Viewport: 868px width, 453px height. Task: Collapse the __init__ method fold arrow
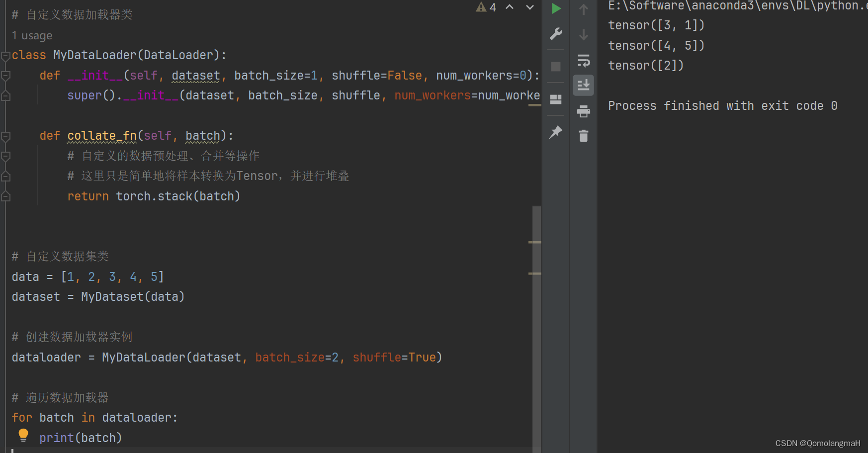tap(5, 75)
